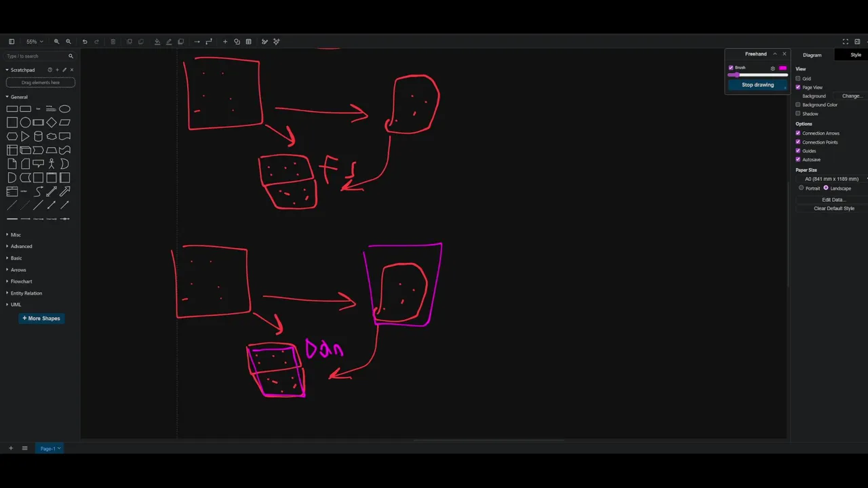868x488 pixels.
Task: Select the Portrait radio button
Action: coord(802,188)
